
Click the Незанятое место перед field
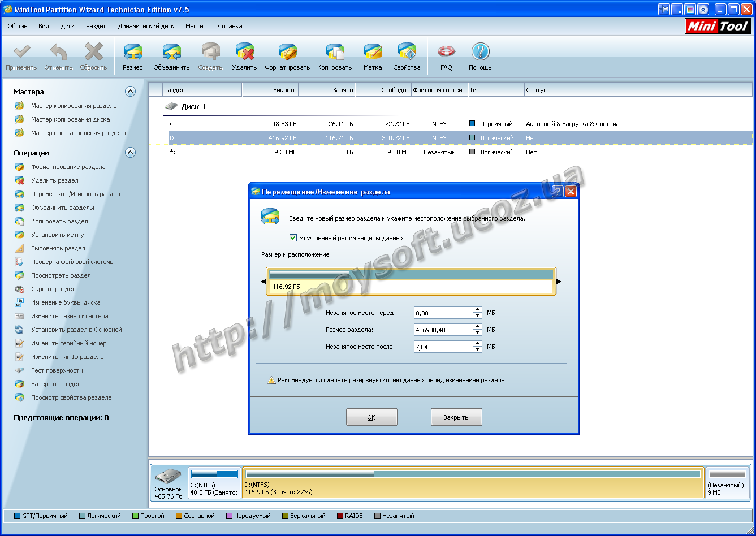pos(443,313)
